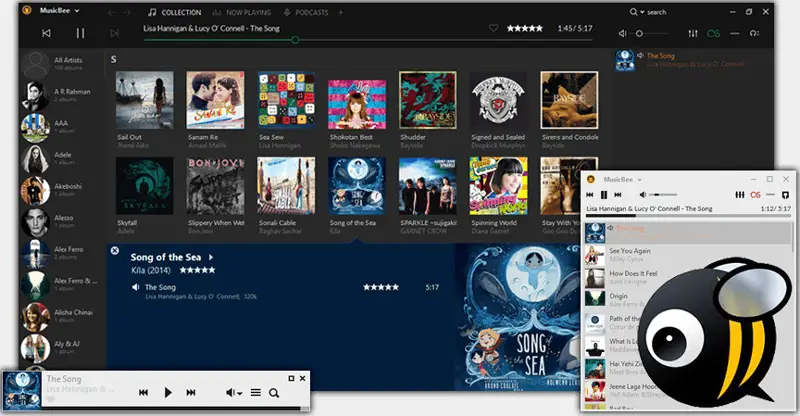Click the repeat-mode dash icon in main window

click(x=735, y=33)
